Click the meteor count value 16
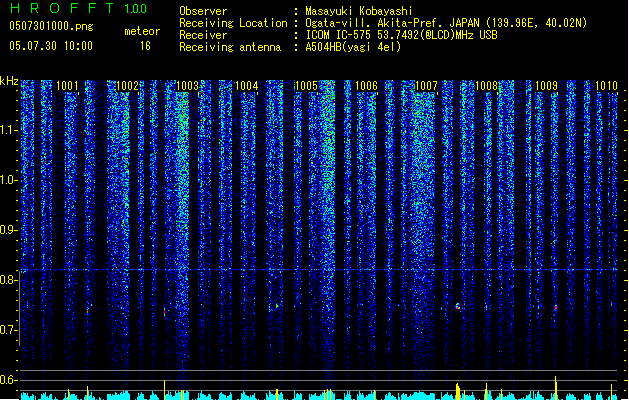The width and height of the screenshot is (629, 400). coord(145,46)
